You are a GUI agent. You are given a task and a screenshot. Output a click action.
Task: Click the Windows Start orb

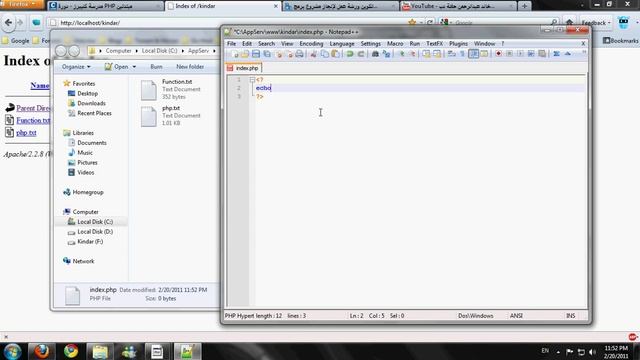12,351
